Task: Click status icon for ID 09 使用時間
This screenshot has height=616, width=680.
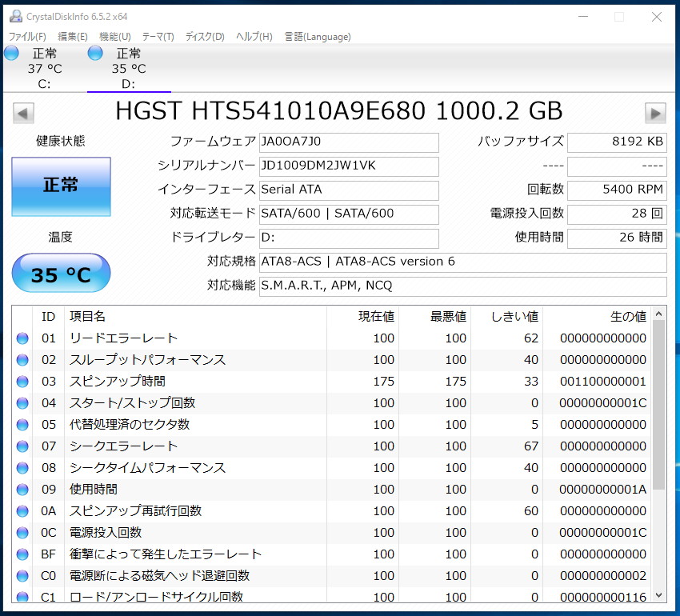Action: [22, 490]
